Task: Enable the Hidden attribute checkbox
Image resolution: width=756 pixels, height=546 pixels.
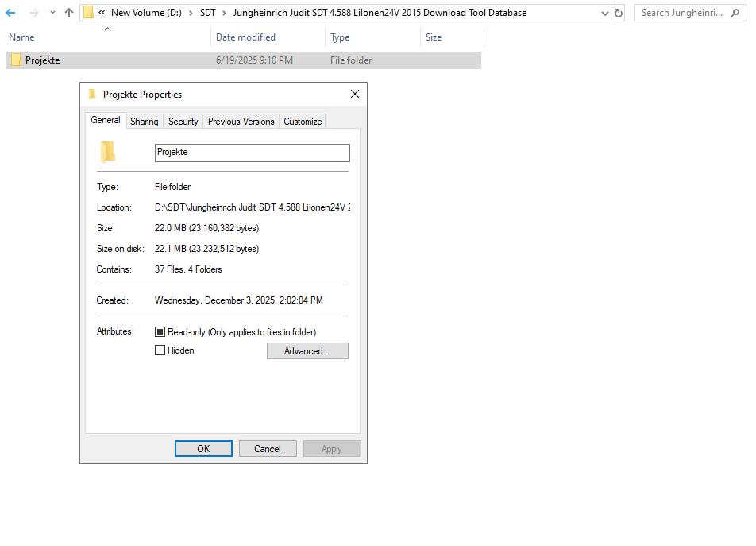Action: pyautogui.click(x=159, y=350)
